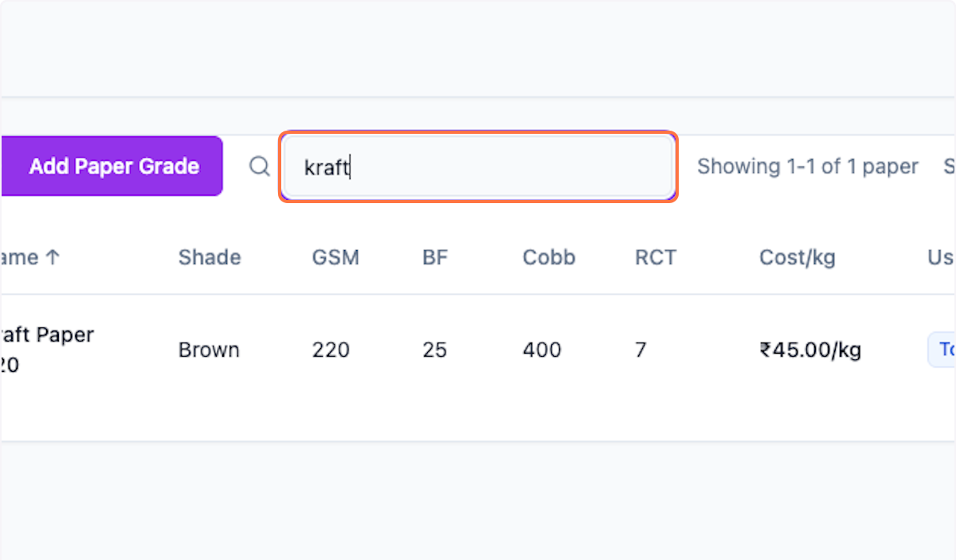This screenshot has height=560, width=956.
Task: Click the RCT column header
Action: (x=655, y=257)
